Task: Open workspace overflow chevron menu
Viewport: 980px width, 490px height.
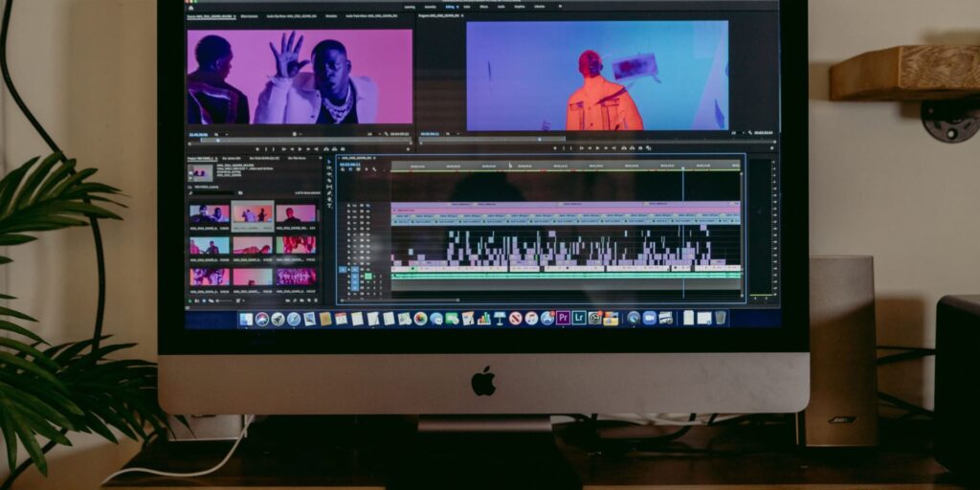Action: (559, 7)
